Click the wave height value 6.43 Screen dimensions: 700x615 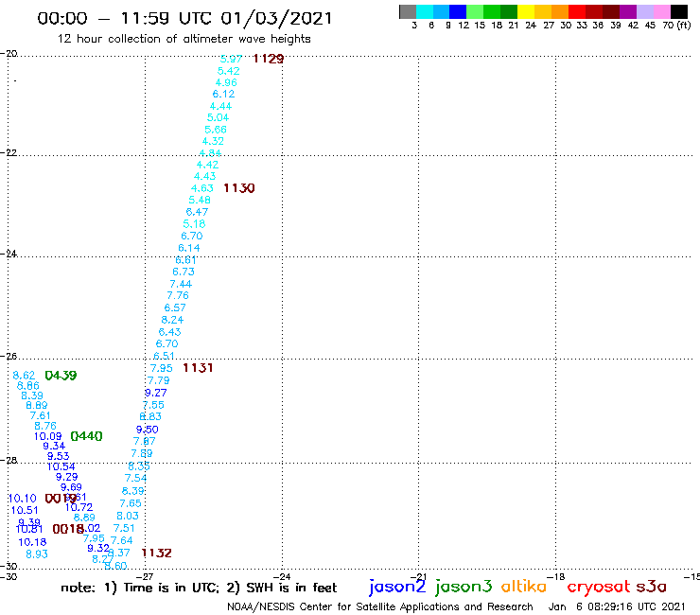169,332
